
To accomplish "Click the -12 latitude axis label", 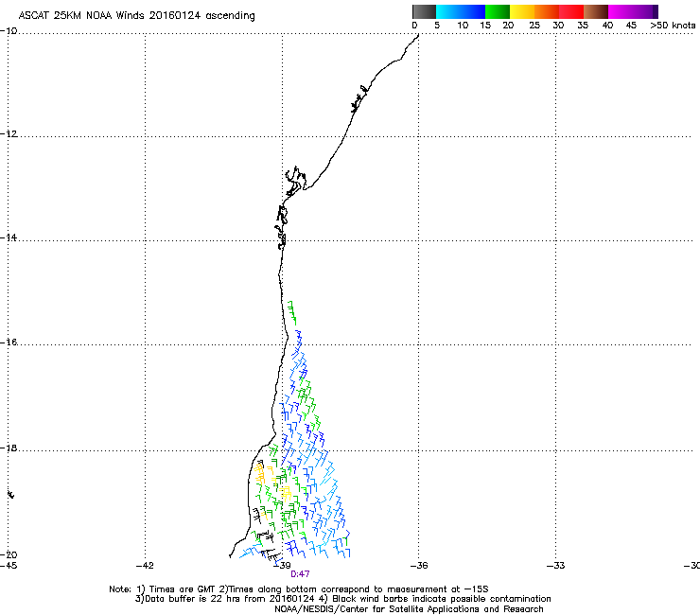I will [x=9, y=134].
